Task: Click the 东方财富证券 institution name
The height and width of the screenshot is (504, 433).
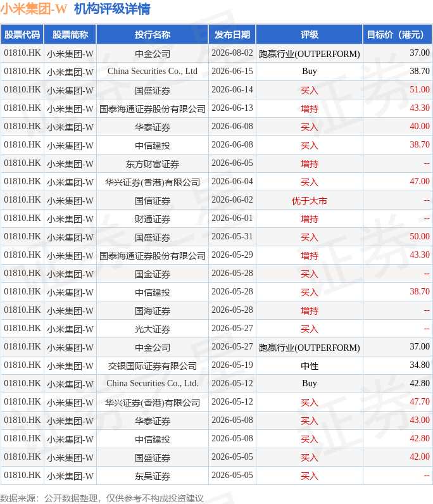Action: click(153, 164)
